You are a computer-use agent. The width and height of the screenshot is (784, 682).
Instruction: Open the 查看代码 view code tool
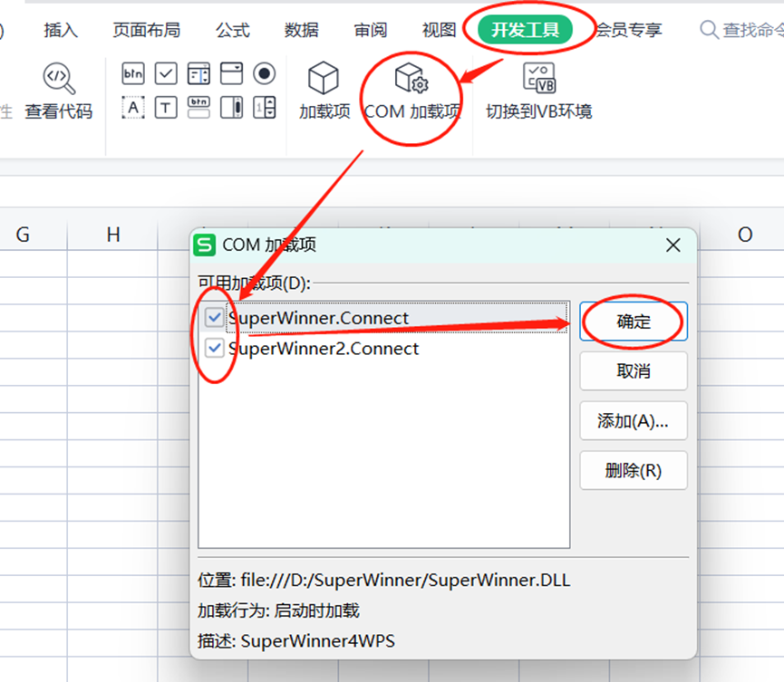click(59, 91)
